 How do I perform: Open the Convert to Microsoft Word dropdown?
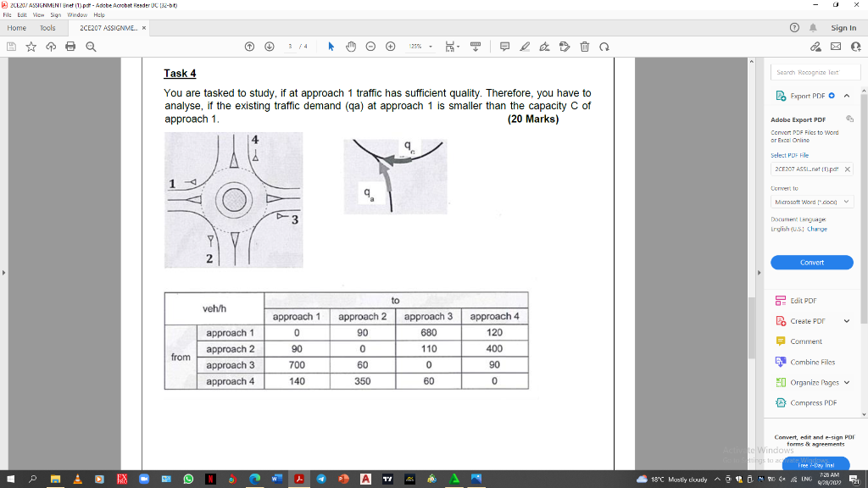(812, 202)
